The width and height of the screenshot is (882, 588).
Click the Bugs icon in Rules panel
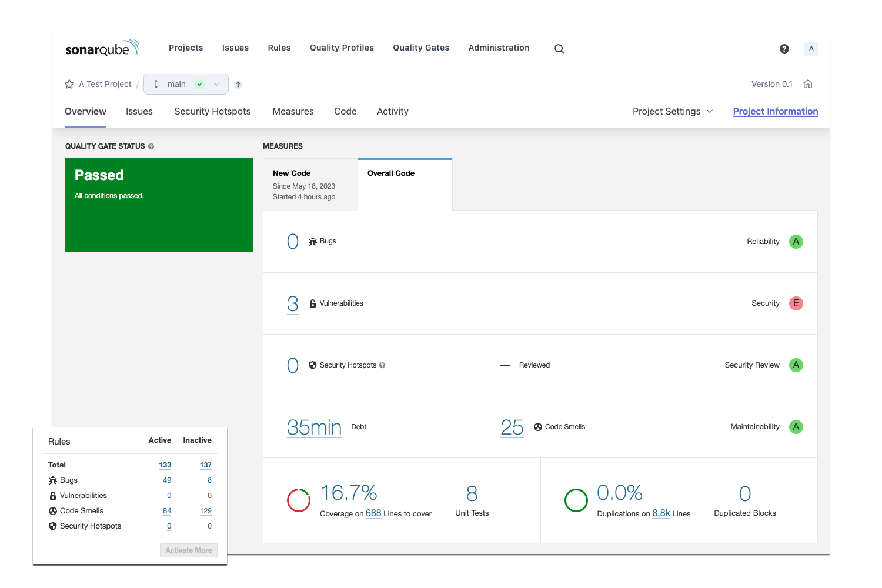(53, 480)
